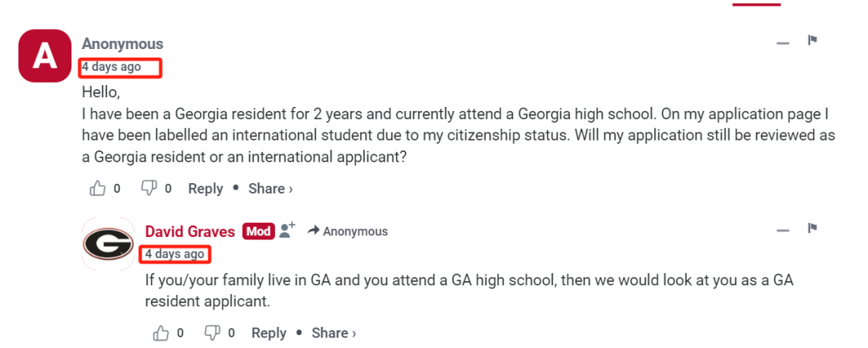The image size is (868, 348).
Task: Open Share menu under David Graves' reply
Action: (x=334, y=333)
